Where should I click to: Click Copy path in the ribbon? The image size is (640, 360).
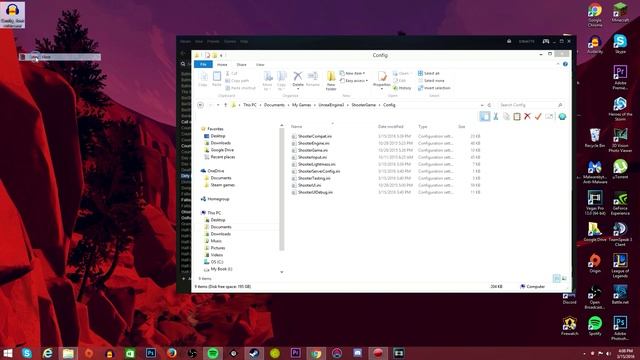pos(237,81)
